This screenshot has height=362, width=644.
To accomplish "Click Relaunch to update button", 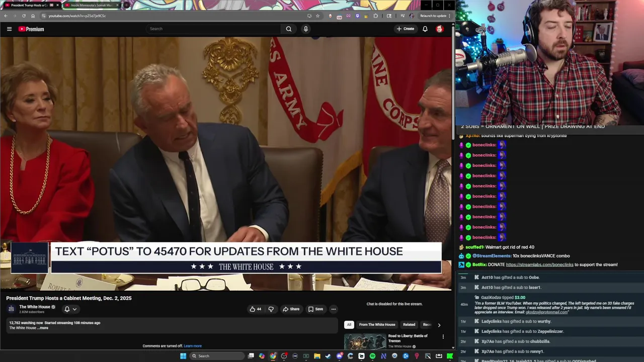I will pyautogui.click(x=435, y=16).
